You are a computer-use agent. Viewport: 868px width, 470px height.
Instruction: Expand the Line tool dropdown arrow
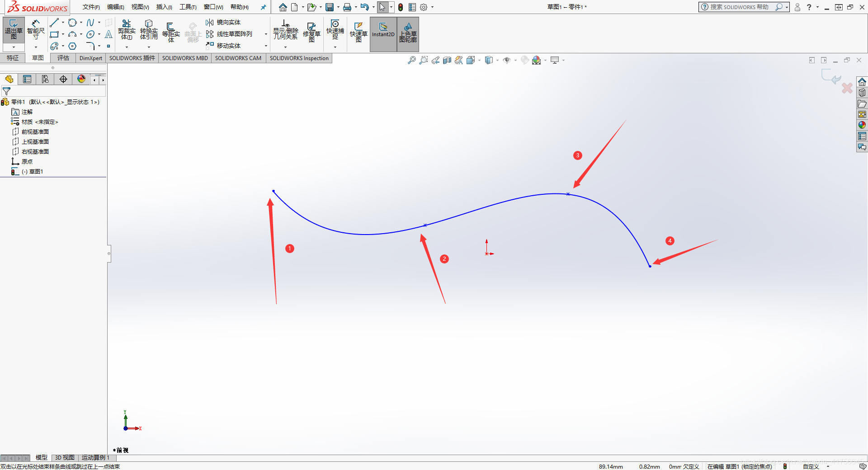click(63, 23)
